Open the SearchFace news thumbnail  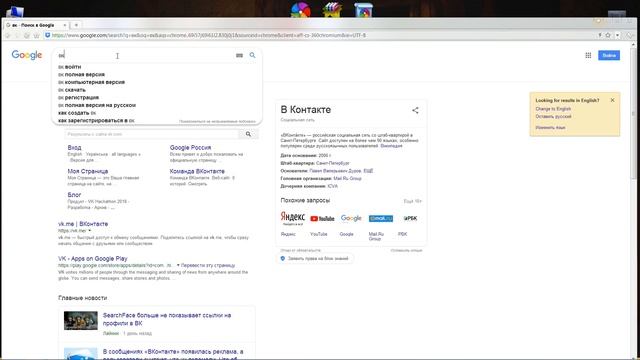pos(81,320)
